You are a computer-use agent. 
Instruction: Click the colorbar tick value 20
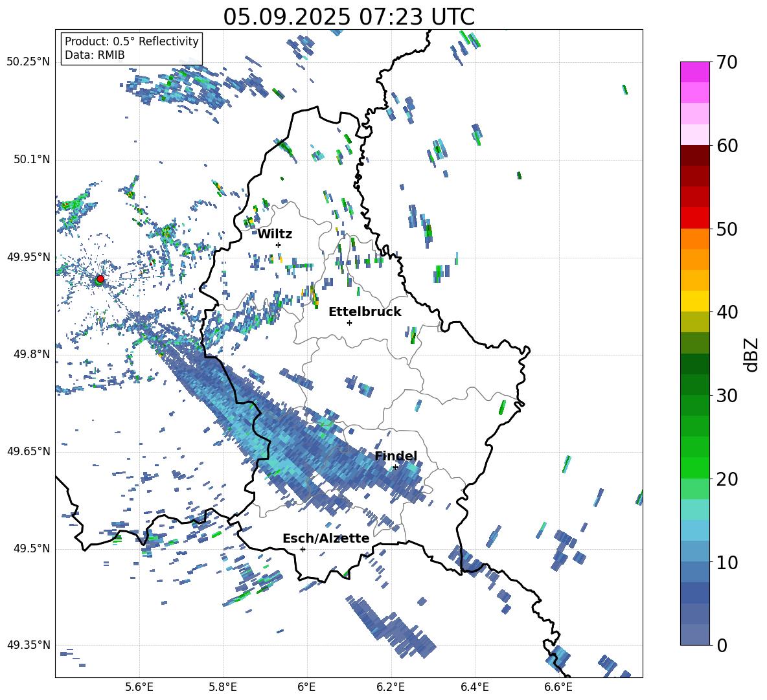point(727,479)
